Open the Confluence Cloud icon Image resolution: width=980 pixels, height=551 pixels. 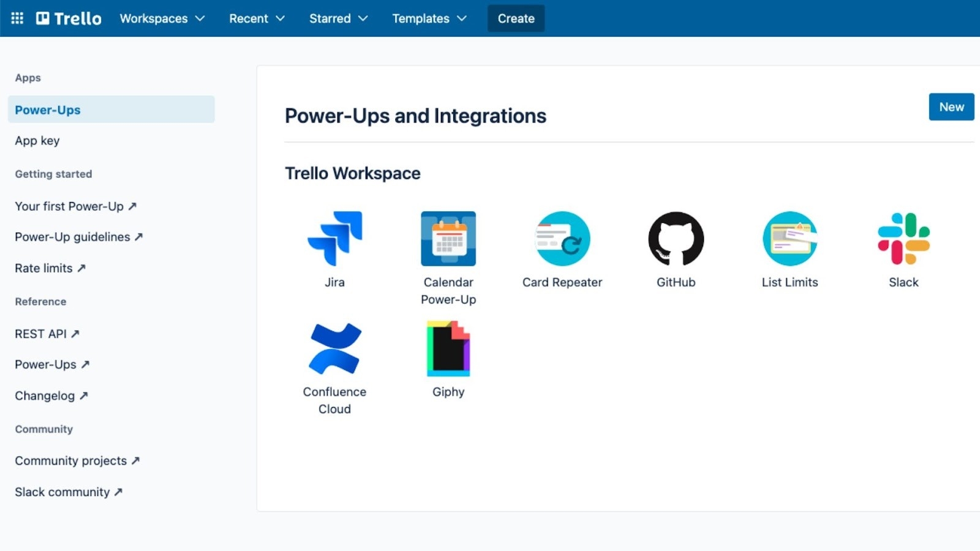tap(334, 348)
